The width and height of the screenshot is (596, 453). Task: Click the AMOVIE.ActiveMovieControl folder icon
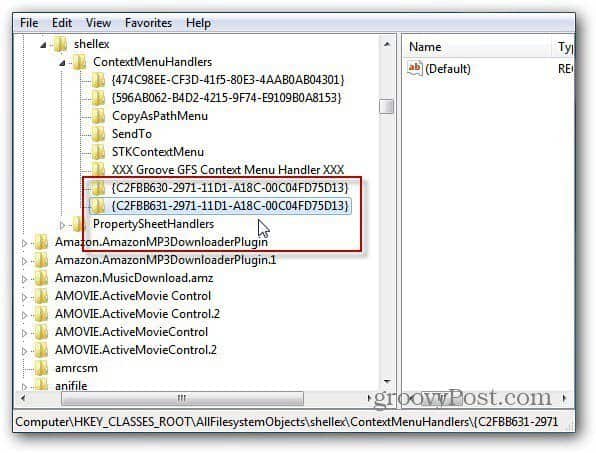tap(41, 332)
